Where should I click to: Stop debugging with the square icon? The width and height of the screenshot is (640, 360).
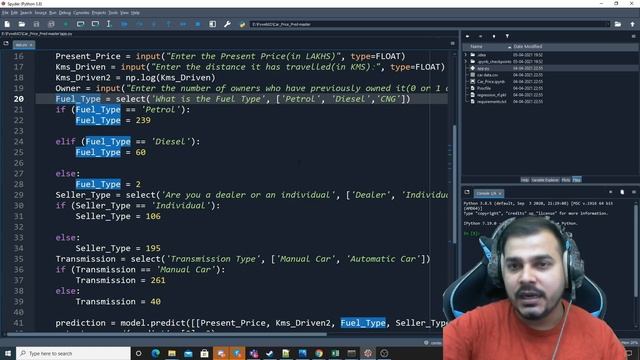click(198, 24)
